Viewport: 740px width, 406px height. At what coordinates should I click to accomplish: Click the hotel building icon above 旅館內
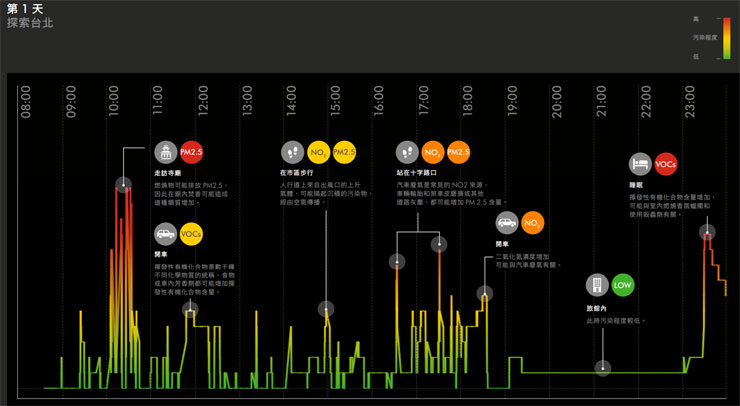(x=598, y=285)
